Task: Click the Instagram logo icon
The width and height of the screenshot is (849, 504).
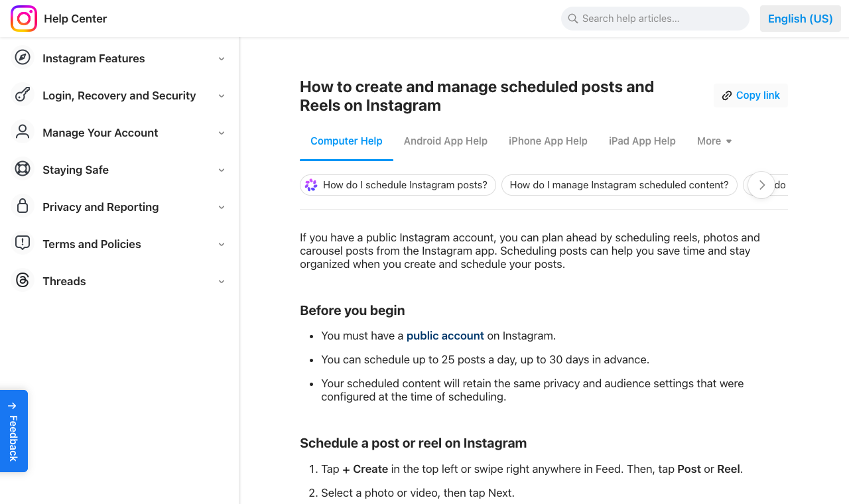Action: tap(24, 19)
